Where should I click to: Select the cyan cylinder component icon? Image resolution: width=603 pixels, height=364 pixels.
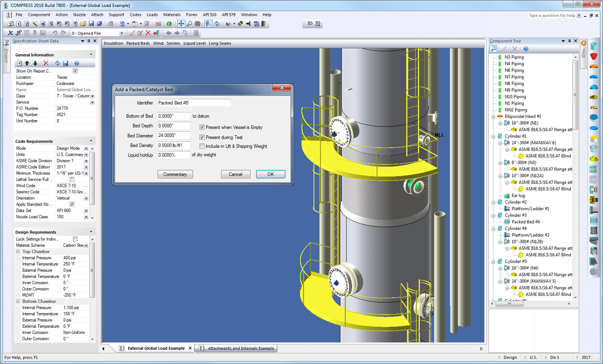coord(594,46)
